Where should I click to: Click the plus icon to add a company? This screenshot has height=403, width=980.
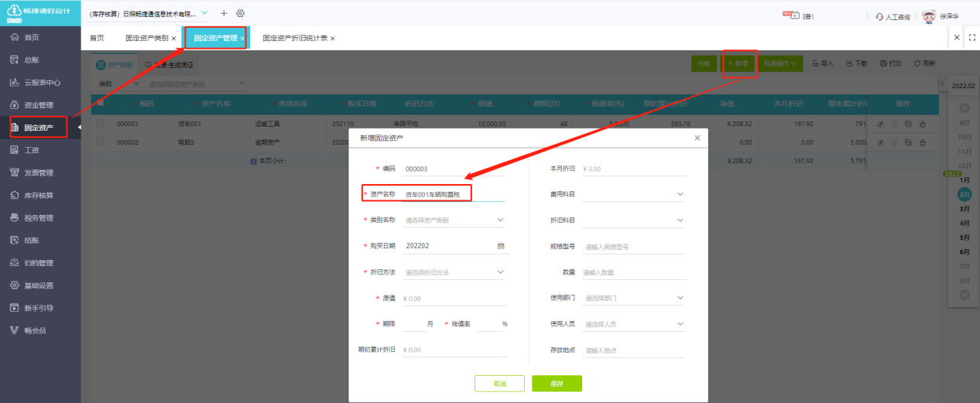click(224, 14)
